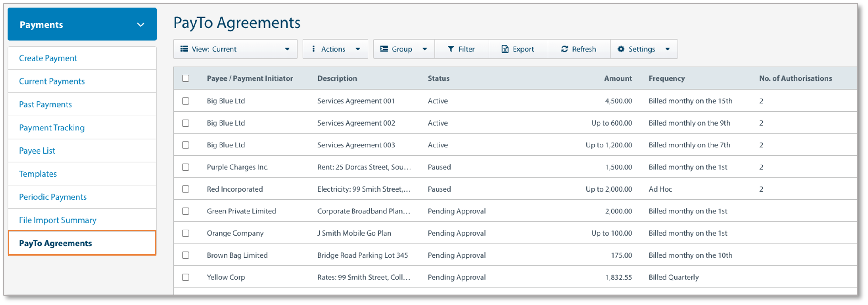The image size is (868, 305).
Task: Select the Purple Charges Inc. row checkbox
Action: (186, 167)
